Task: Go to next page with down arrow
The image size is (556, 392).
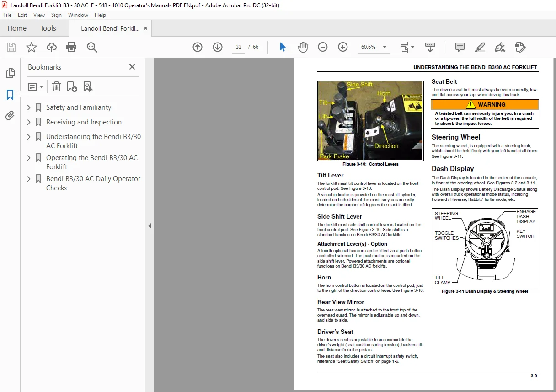Action: coord(218,47)
